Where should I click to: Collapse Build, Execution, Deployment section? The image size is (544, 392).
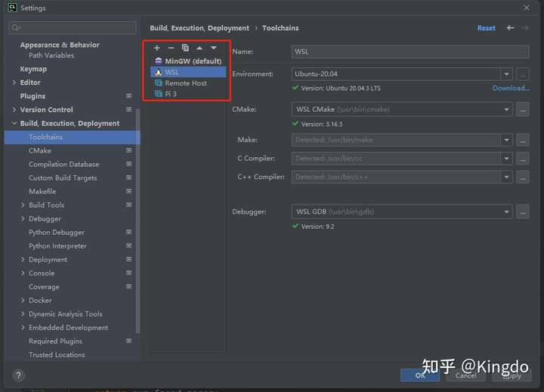[x=14, y=123]
